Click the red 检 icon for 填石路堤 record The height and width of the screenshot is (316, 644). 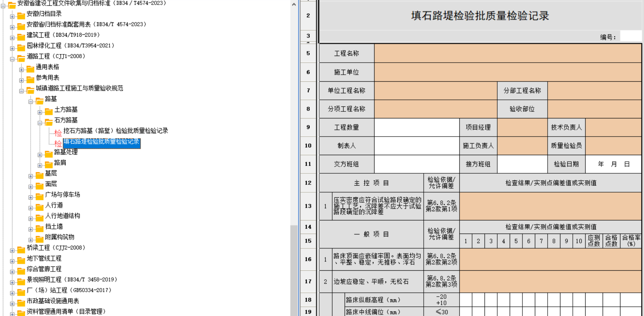click(x=58, y=143)
